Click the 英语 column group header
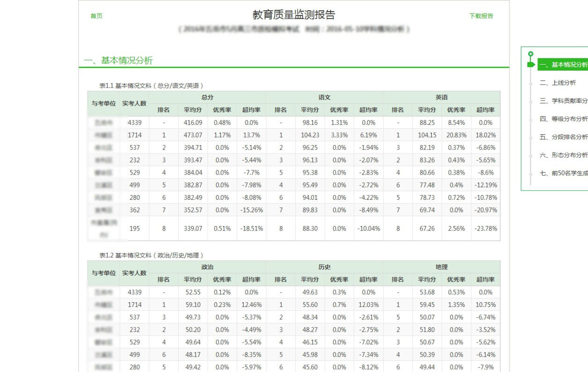This screenshot has width=588, height=372. pos(441,97)
